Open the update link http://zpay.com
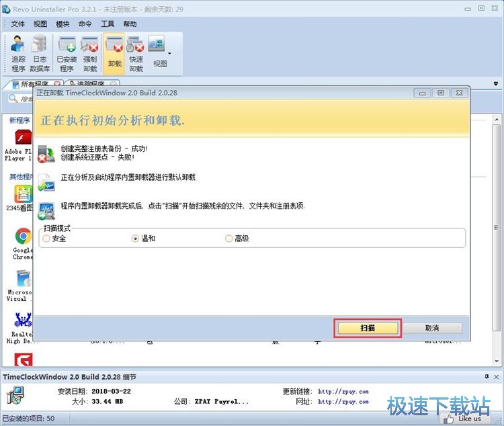Viewport: 504px width, 426px height. pos(343,392)
